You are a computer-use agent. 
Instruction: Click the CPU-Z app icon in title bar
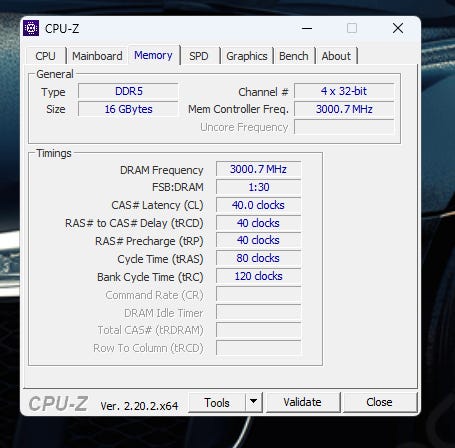point(31,28)
